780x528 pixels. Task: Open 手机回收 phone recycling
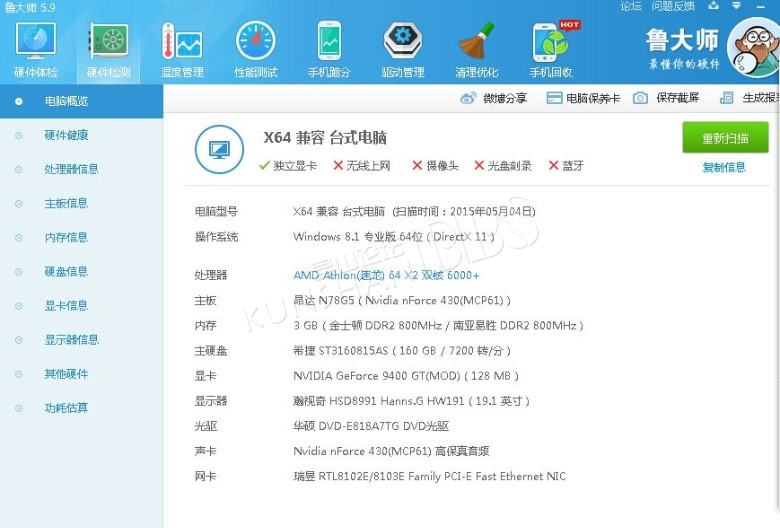(x=551, y=50)
